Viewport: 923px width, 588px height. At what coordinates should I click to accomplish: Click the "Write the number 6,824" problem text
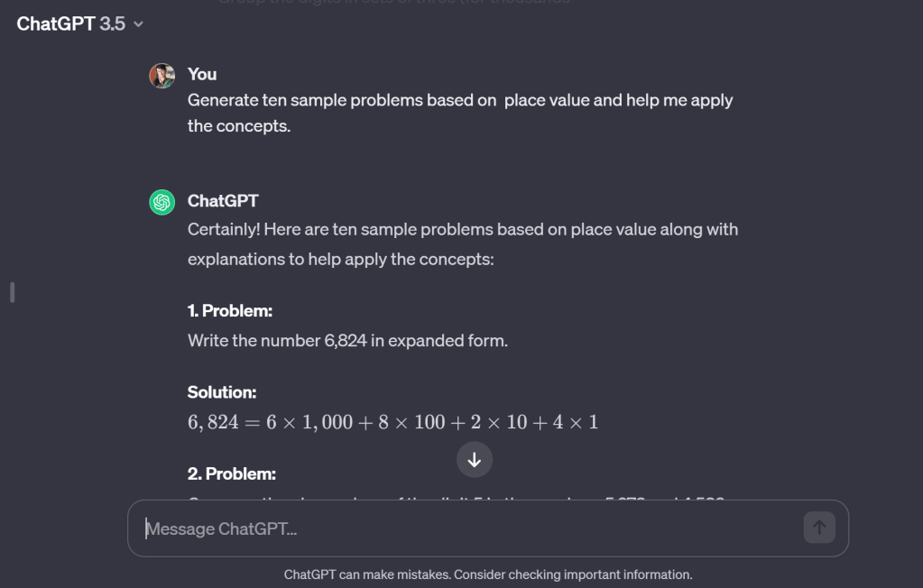point(347,341)
